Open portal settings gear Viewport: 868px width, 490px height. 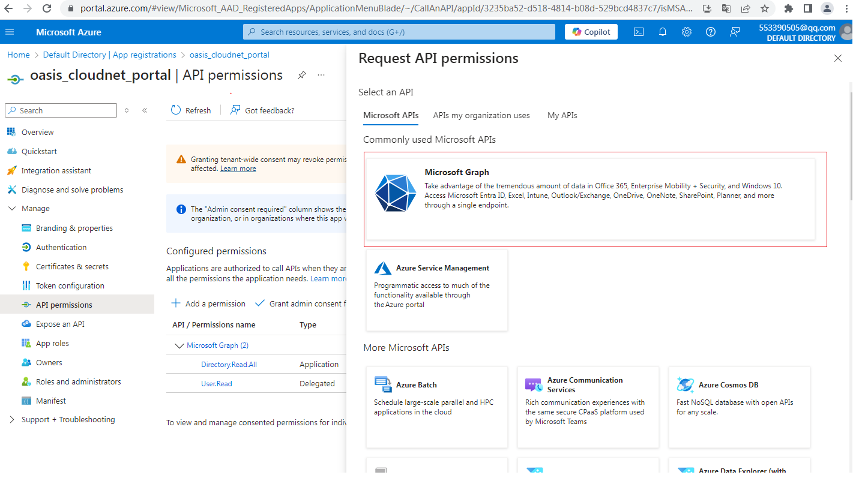click(x=687, y=32)
